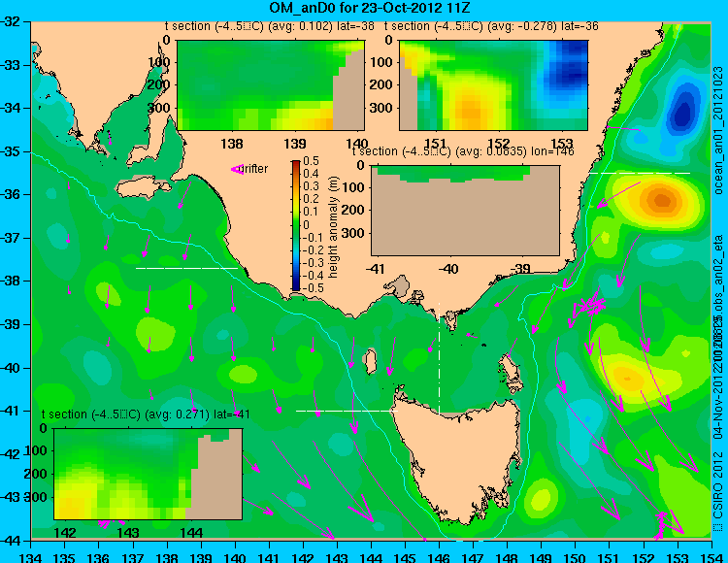Click the -35 latitude axis label
This screenshot has height=563, width=728.
[x=11, y=151]
